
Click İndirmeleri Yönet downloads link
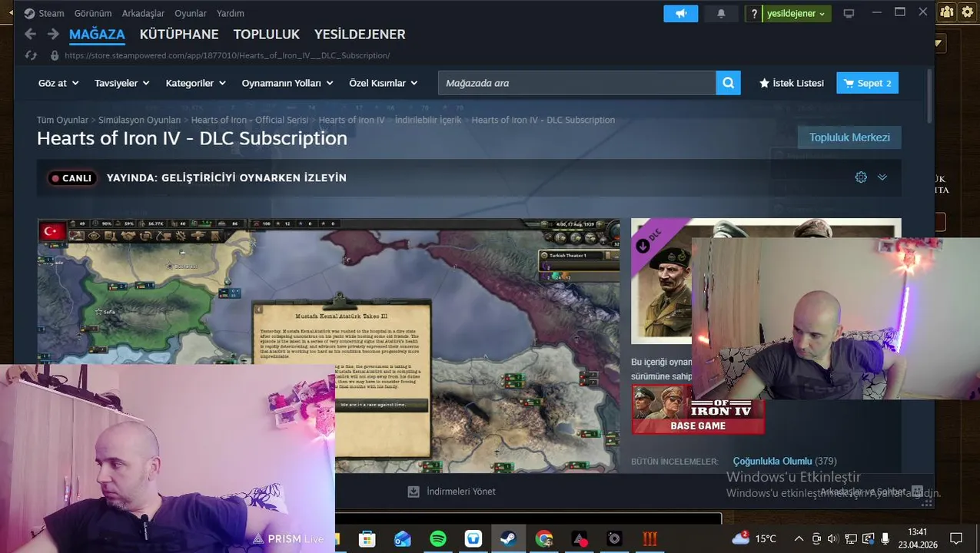(451, 492)
